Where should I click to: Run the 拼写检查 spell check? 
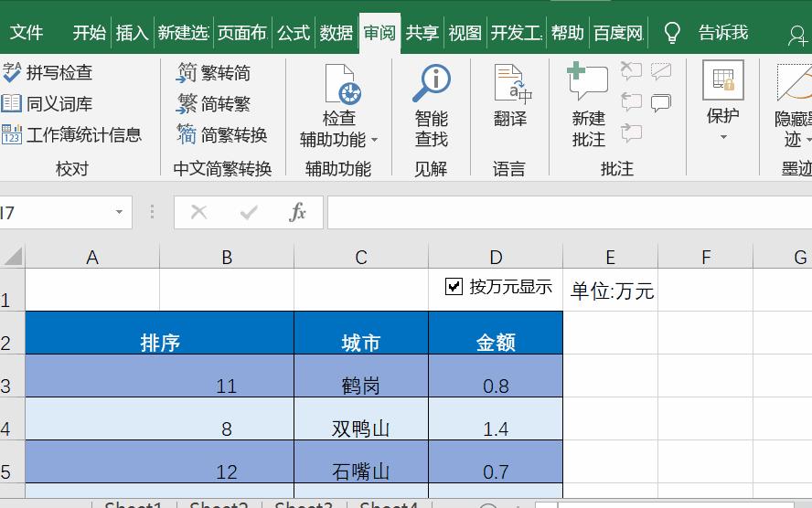tap(48, 72)
